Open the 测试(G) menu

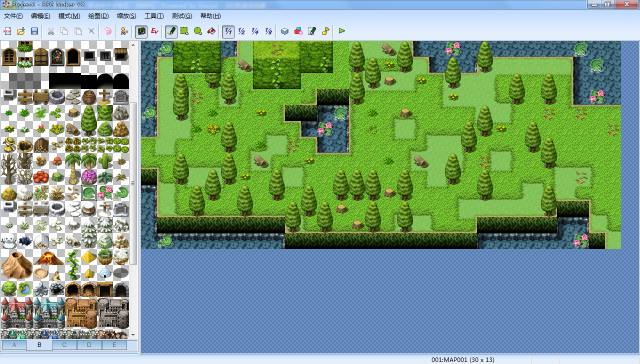[x=182, y=16]
